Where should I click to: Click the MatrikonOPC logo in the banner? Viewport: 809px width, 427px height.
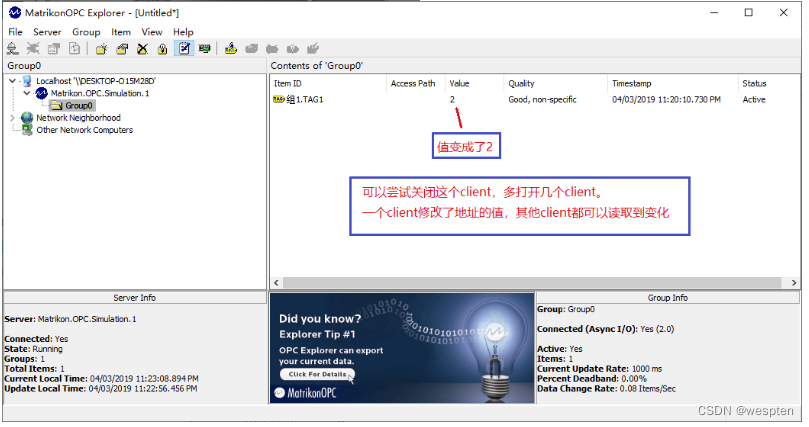(305, 393)
